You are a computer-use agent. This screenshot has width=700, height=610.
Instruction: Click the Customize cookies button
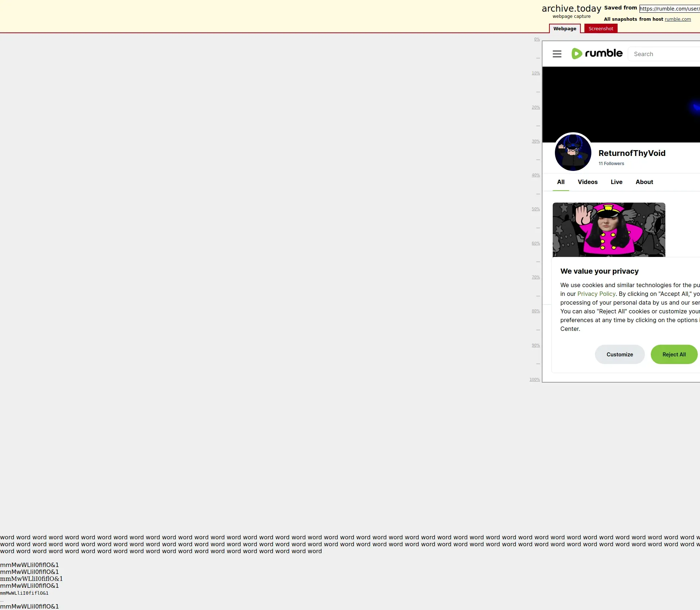pyautogui.click(x=619, y=355)
